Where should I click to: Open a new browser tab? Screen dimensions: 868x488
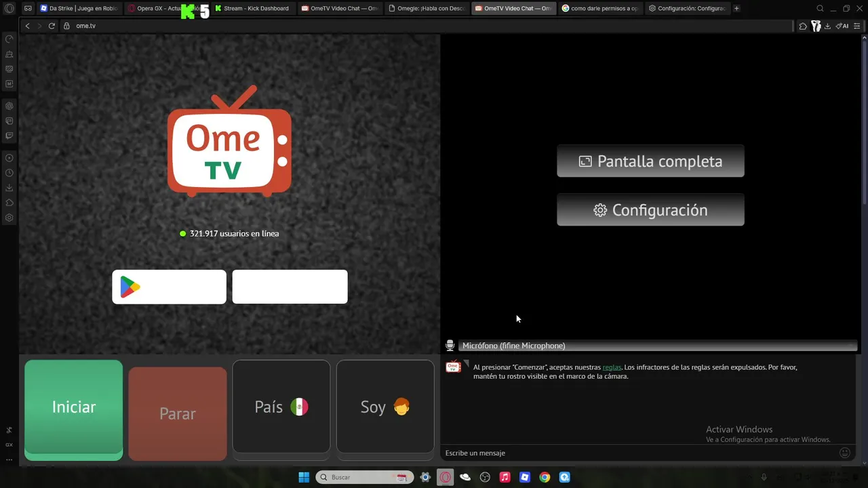[x=737, y=8]
